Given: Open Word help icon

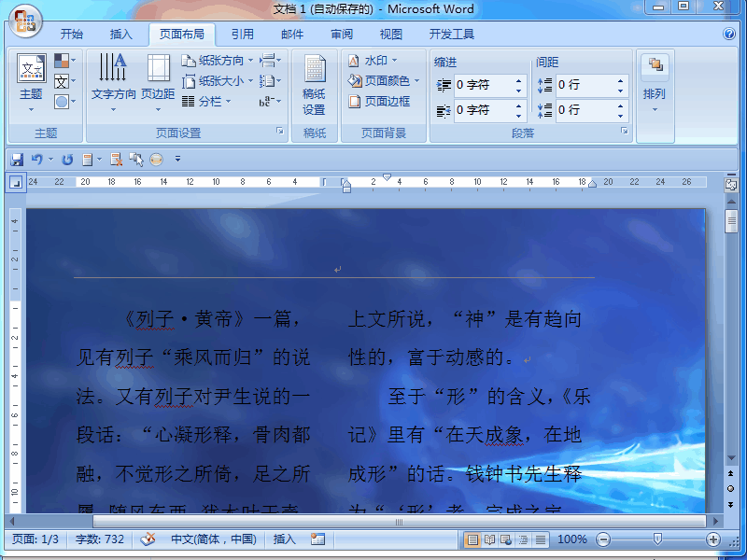Looking at the screenshot, I should click(729, 34).
